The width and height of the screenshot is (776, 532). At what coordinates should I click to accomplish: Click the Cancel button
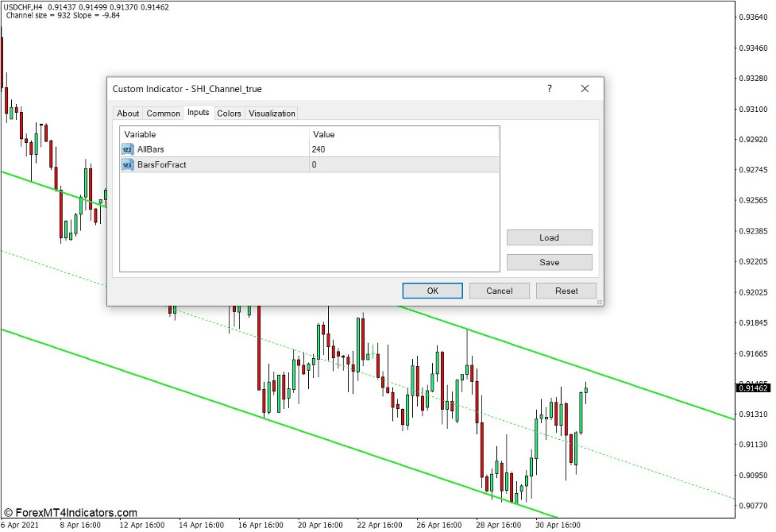(x=499, y=291)
